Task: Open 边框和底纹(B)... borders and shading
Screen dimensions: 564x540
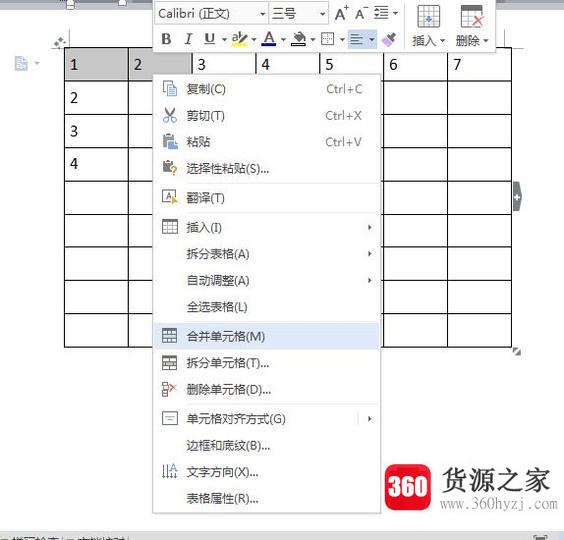Action: (267, 446)
